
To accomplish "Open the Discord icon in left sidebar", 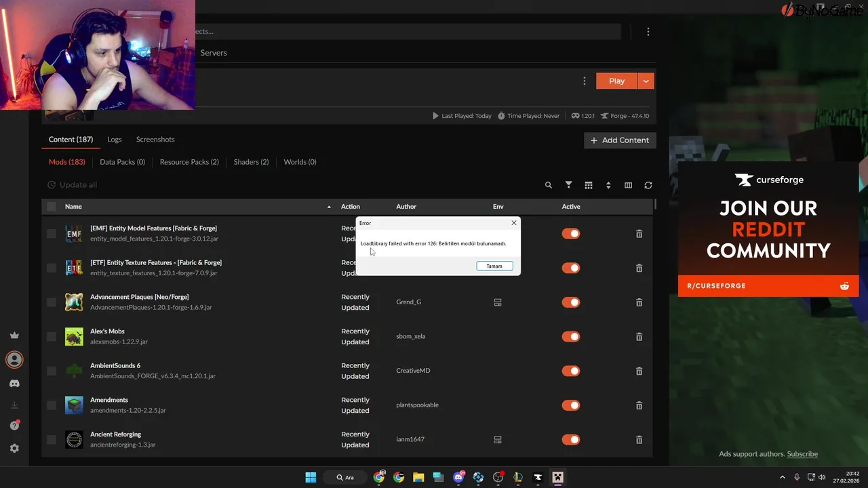I will tap(14, 384).
